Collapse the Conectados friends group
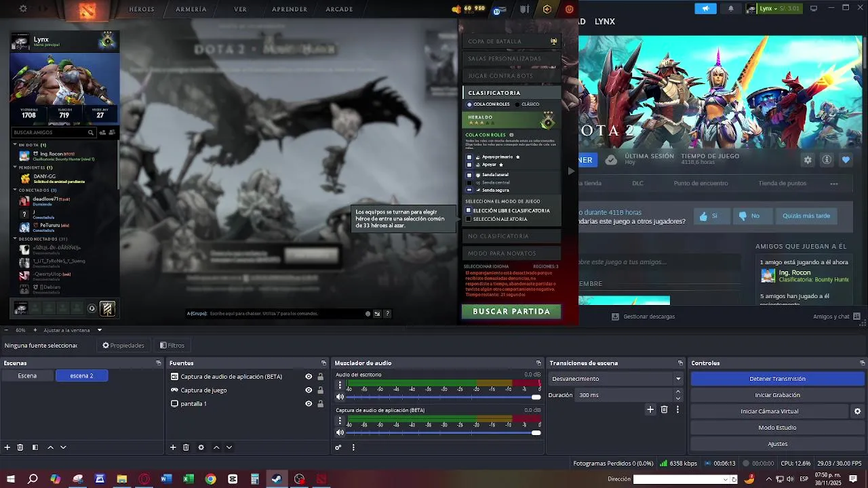The width and height of the screenshot is (868, 488). pos(15,190)
